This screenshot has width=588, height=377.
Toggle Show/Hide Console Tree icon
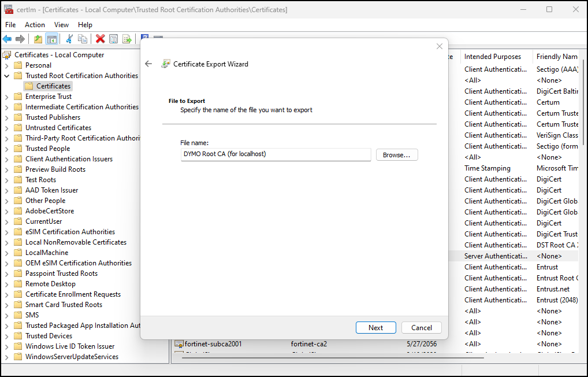pos(52,39)
